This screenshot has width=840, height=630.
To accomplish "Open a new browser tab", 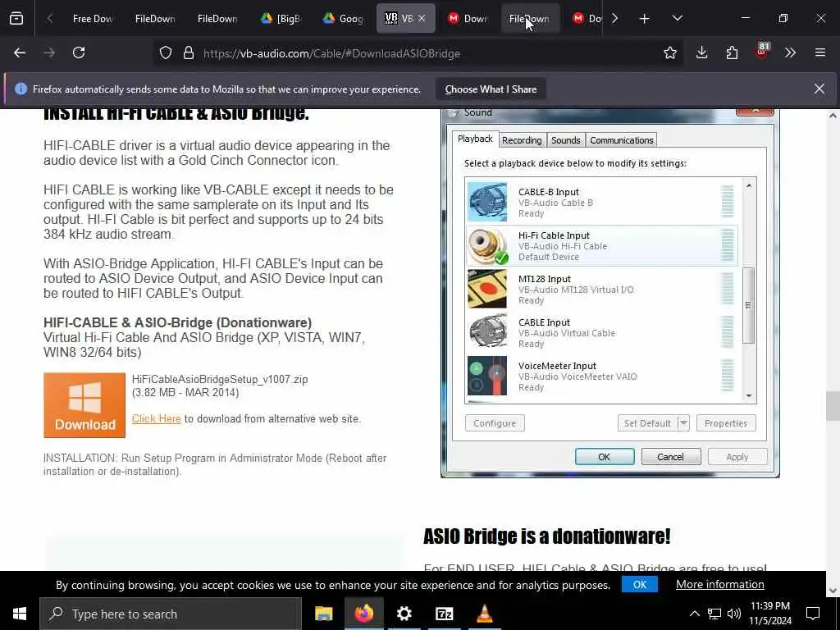I will click(645, 19).
